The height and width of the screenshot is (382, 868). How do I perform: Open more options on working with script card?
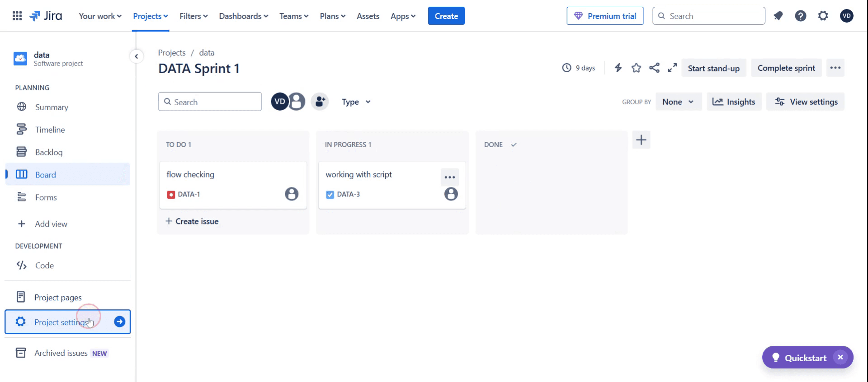pyautogui.click(x=450, y=177)
